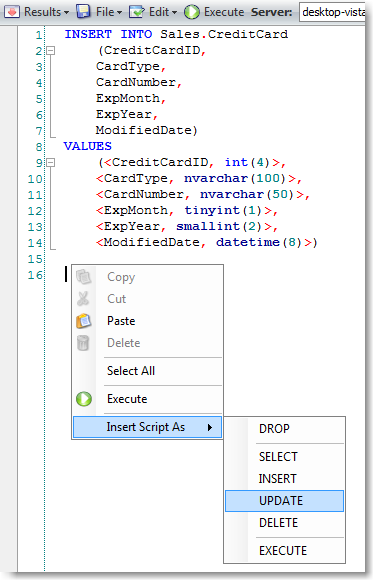Select UPDATE from the script submenu
The height and width of the screenshot is (580, 373).
pyautogui.click(x=285, y=501)
